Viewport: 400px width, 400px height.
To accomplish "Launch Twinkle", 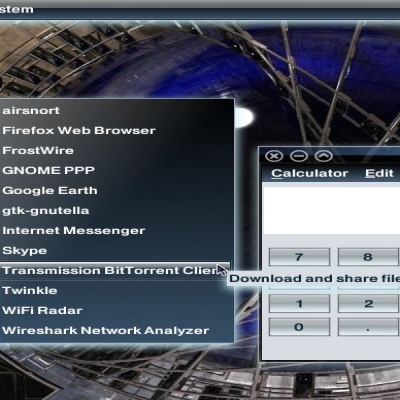I will tap(116, 290).
